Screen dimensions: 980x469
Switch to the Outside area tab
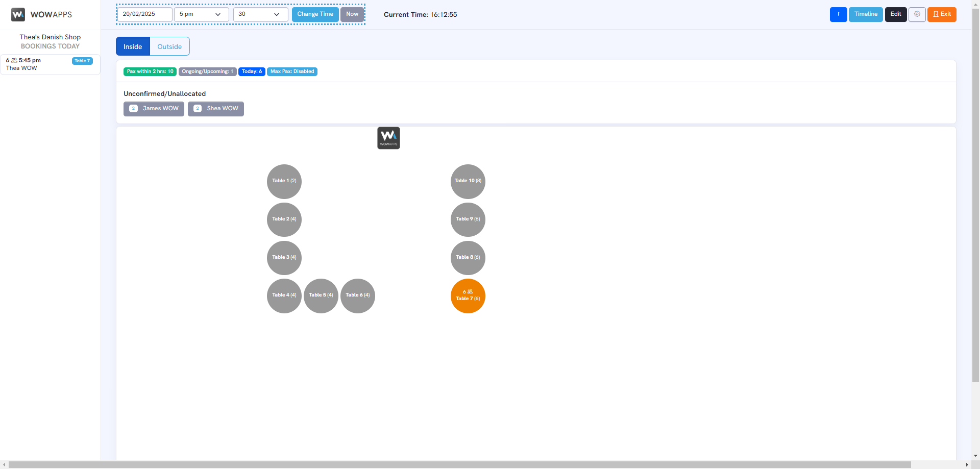tap(169, 46)
